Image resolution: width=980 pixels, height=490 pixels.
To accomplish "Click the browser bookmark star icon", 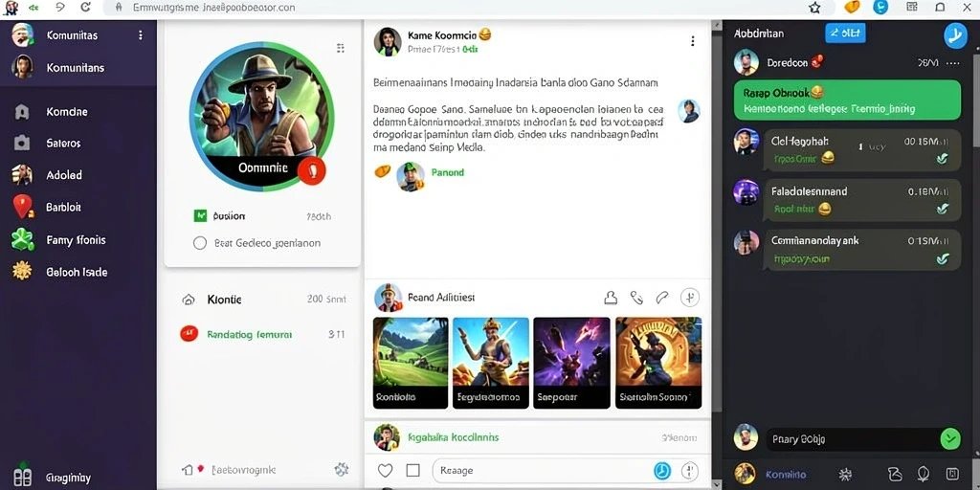I will (x=814, y=8).
